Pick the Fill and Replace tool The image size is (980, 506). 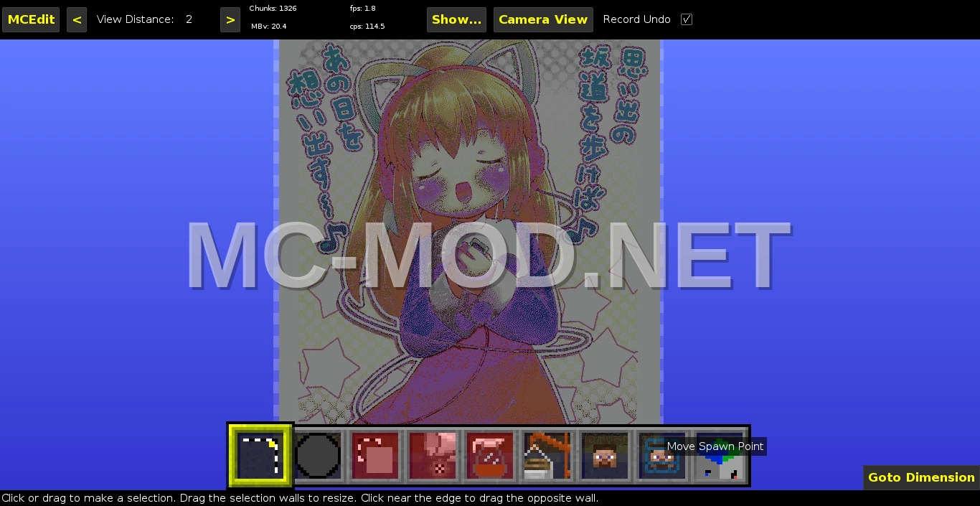pyautogui.click(x=433, y=455)
